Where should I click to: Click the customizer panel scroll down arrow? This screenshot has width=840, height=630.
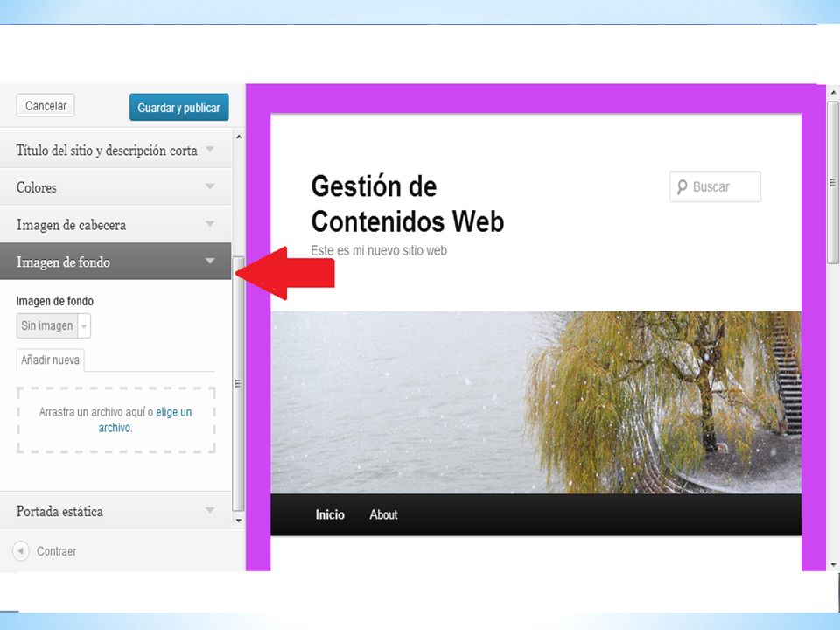238,520
